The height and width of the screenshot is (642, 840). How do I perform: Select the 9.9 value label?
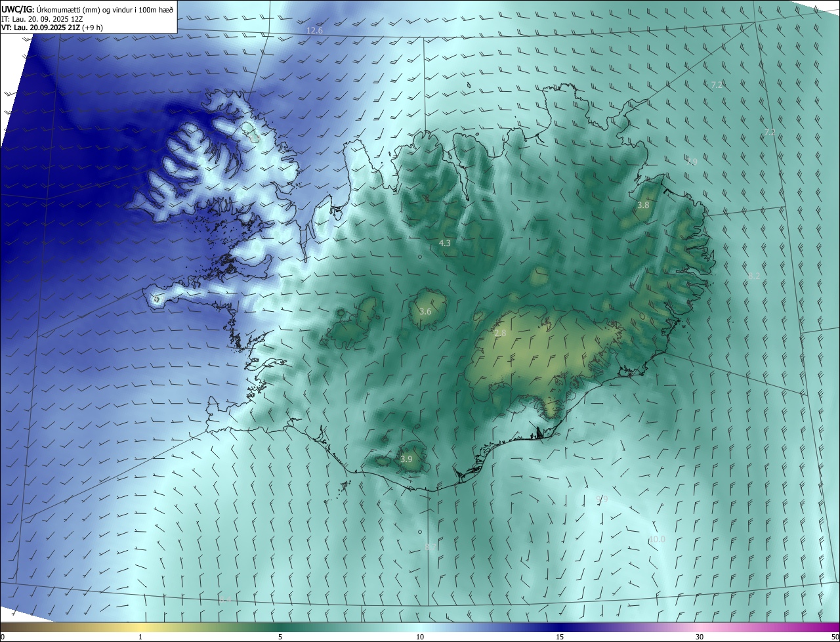602,500
